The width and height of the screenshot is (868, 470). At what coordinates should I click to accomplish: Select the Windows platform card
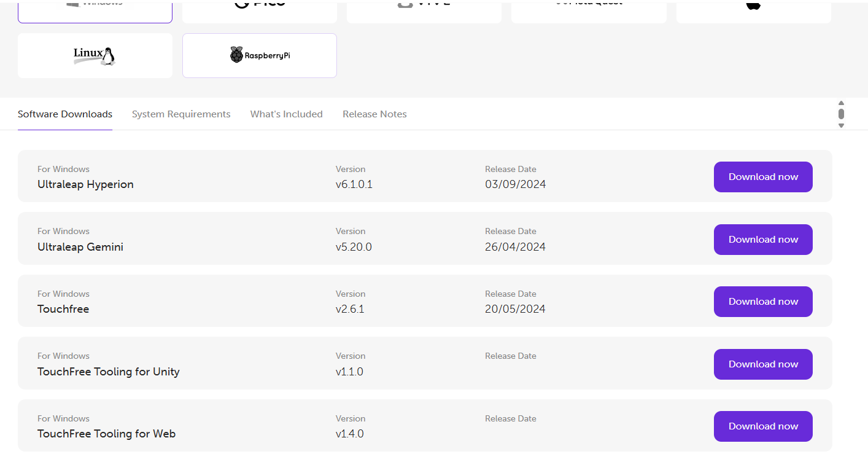[95, 9]
